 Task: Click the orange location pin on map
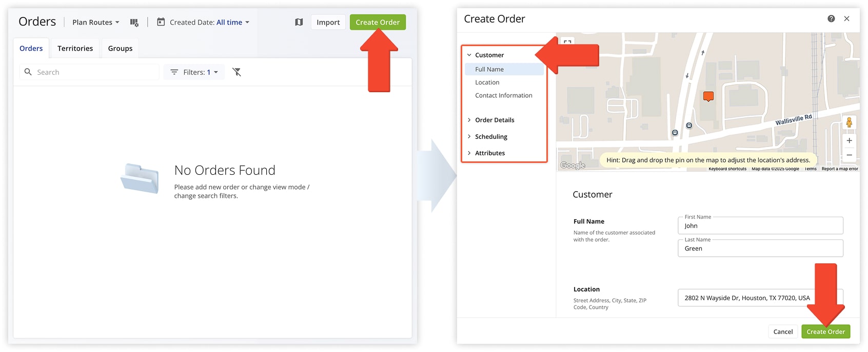point(708,96)
